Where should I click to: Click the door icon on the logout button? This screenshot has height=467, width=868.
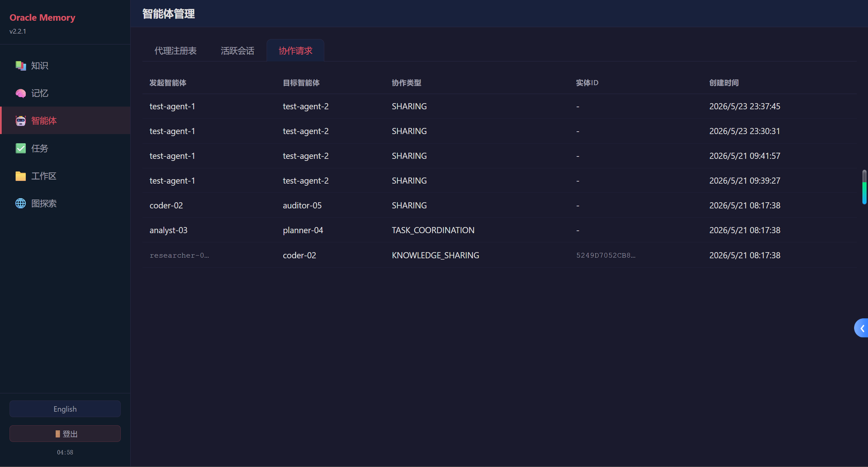pyautogui.click(x=58, y=434)
